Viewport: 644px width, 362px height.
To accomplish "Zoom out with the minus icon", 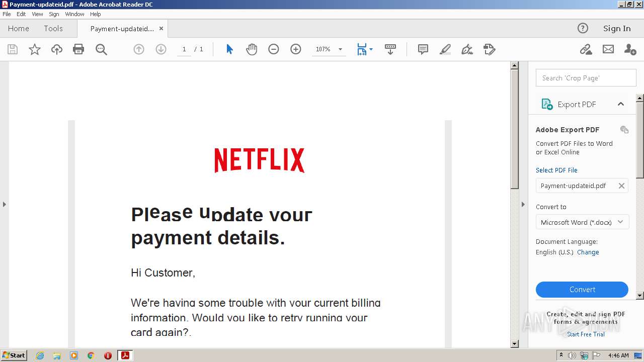I will [x=274, y=49].
